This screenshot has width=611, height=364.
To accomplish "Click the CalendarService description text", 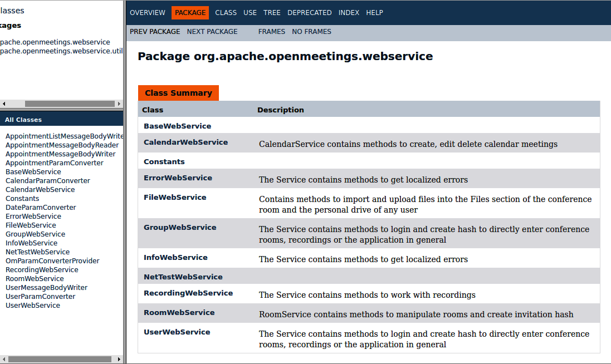I will pos(408,144).
